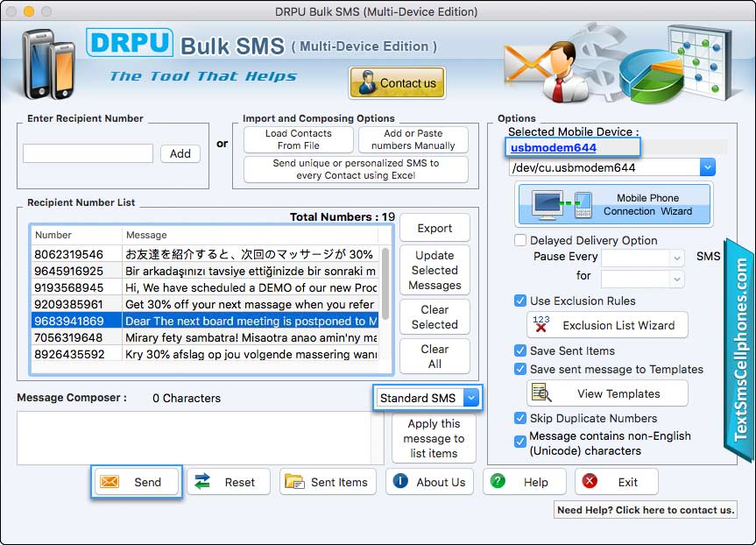756x545 pixels.
Task: Click the View Templates button
Action: tap(607, 393)
